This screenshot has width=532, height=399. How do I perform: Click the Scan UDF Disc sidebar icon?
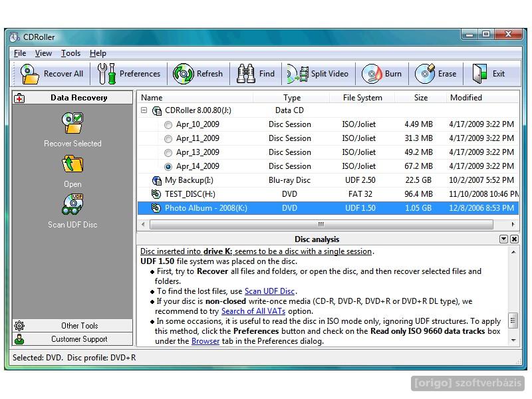click(x=72, y=204)
